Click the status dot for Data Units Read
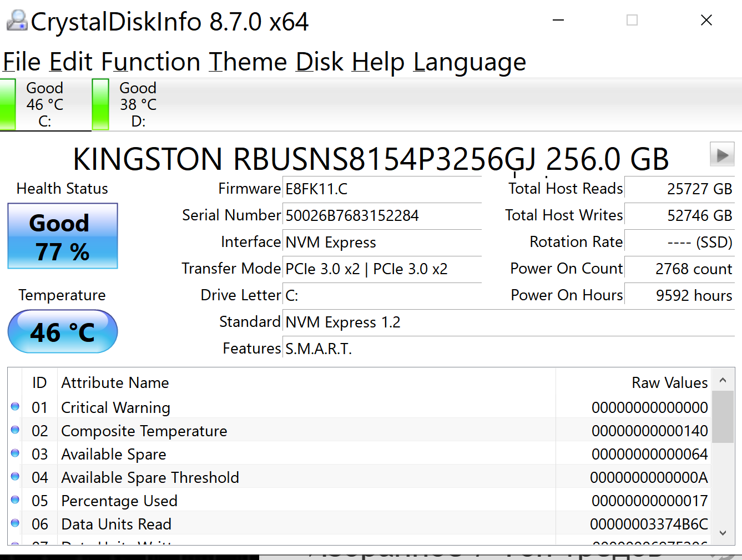This screenshot has height=560, width=742. pos(15,523)
